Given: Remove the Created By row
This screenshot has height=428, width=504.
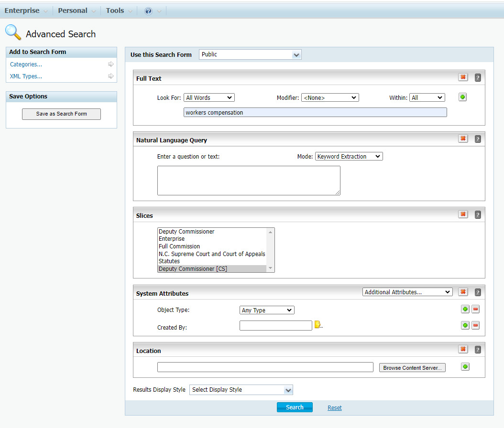Looking at the screenshot, I should [475, 325].
